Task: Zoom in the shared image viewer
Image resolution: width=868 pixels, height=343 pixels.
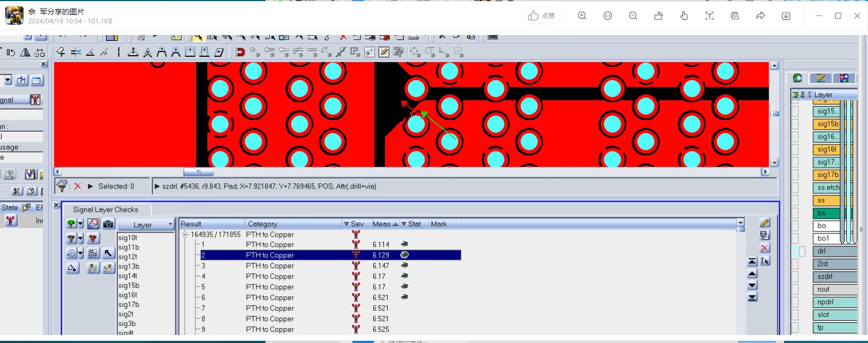Action: (x=582, y=16)
